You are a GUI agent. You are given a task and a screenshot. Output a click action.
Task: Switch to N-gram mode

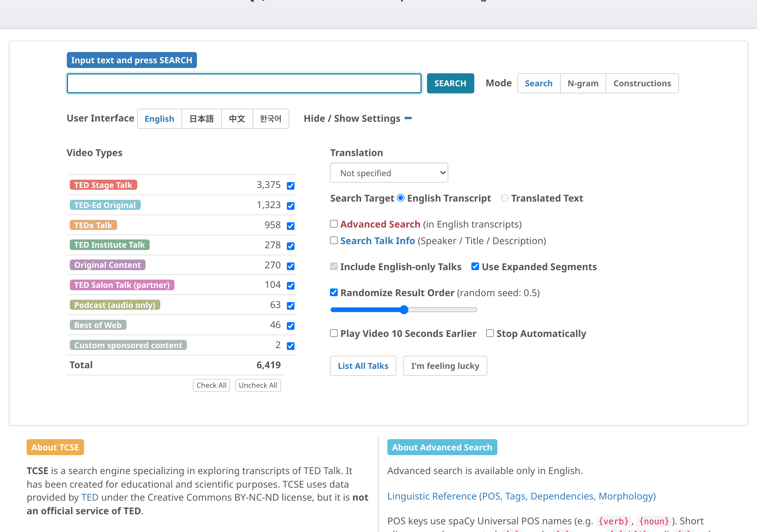pos(583,83)
